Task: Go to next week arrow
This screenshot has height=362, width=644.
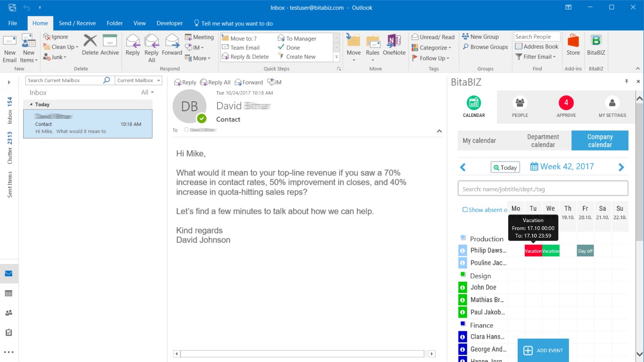Action: [621, 167]
